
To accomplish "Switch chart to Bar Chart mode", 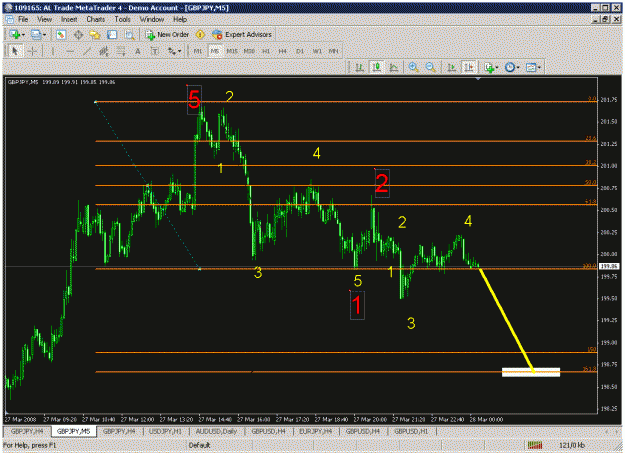I will (360, 67).
